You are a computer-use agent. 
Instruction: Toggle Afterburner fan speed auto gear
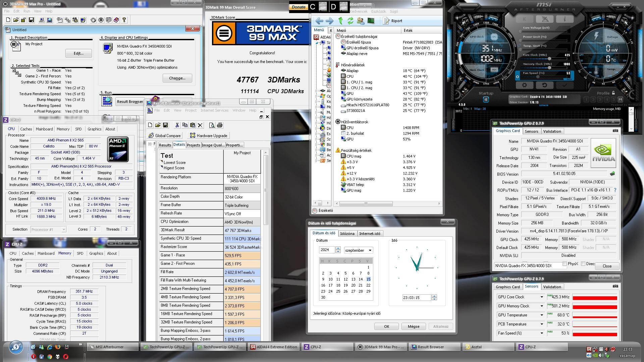[517, 77]
